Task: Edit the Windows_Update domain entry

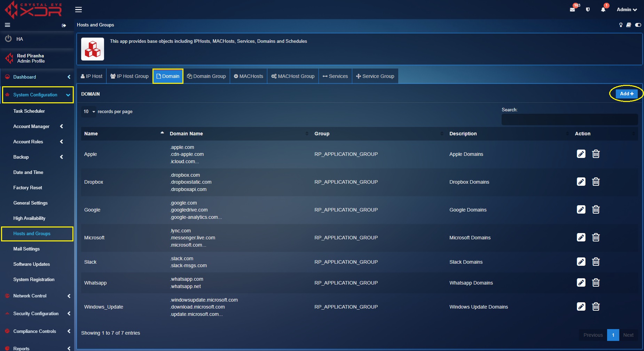Action: point(581,306)
